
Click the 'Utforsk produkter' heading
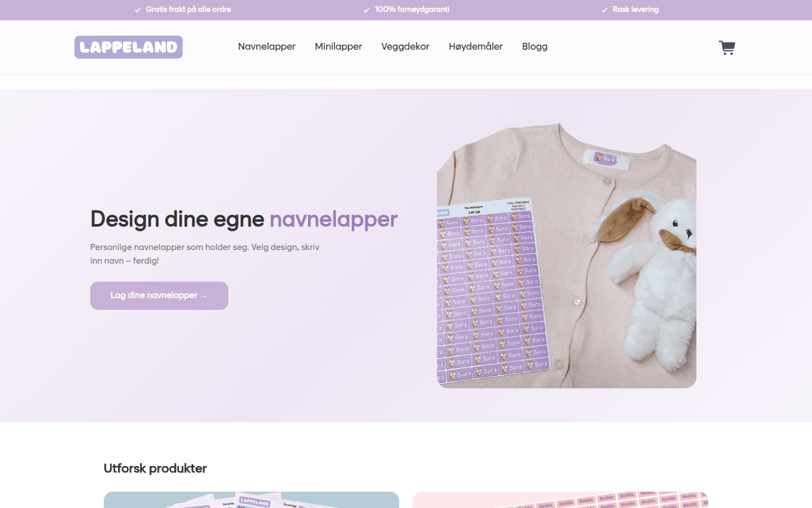click(155, 468)
